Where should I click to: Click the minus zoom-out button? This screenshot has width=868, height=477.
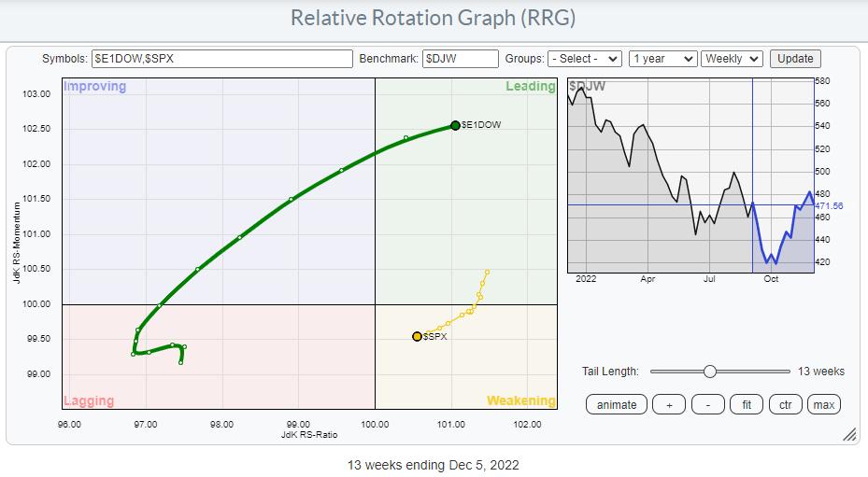point(707,404)
